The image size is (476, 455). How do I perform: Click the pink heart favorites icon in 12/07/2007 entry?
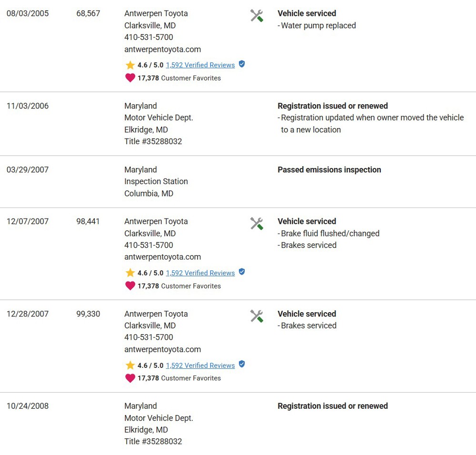130,286
